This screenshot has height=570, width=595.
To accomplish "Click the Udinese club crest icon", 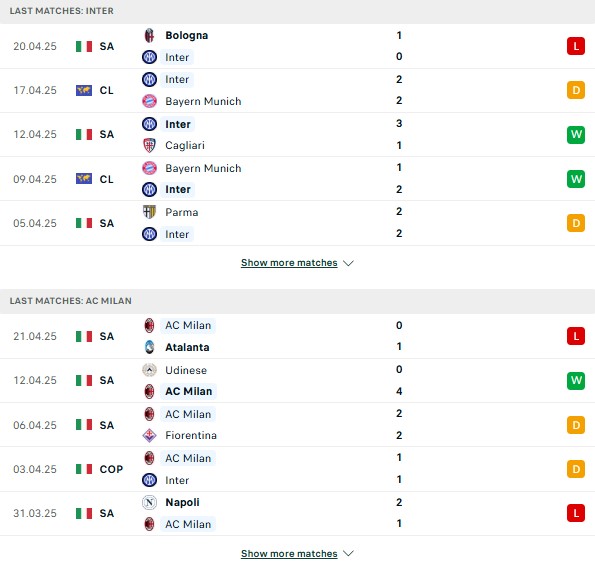I will click(x=150, y=370).
